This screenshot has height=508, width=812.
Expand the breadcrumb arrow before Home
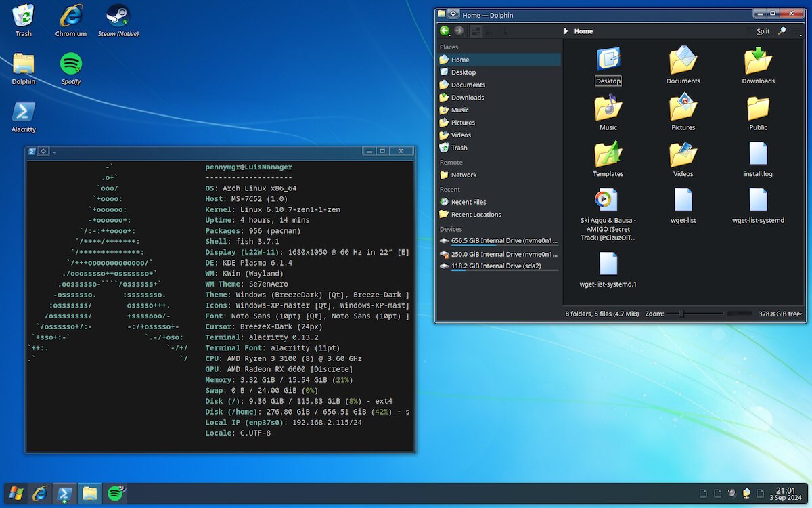click(566, 31)
